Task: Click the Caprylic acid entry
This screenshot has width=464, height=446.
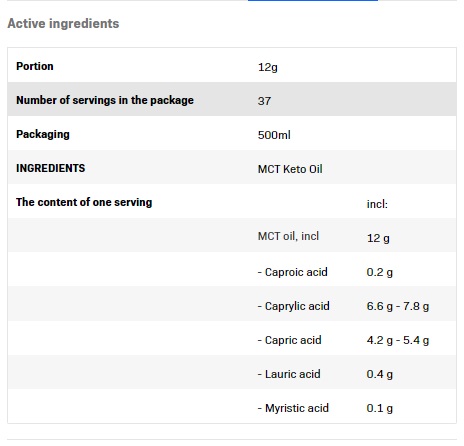Action: (x=294, y=306)
